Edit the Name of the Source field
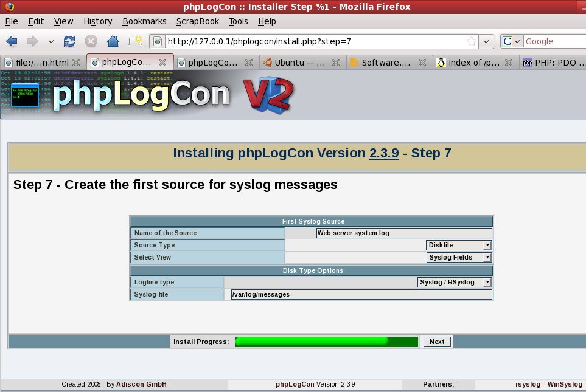 click(404, 233)
